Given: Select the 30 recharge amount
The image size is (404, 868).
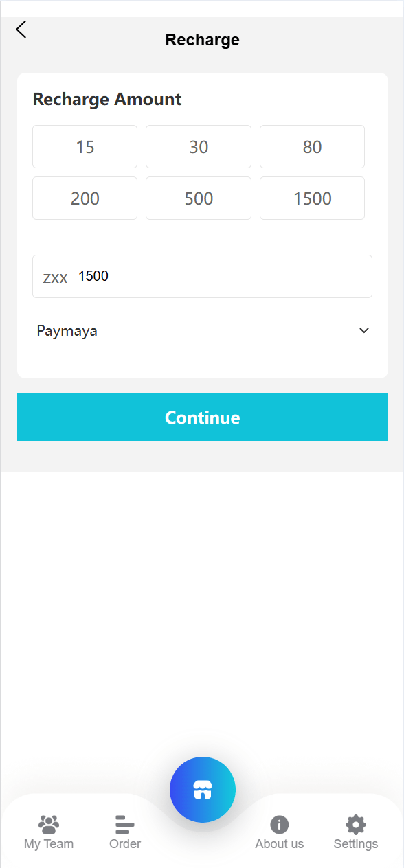Looking at the screenshot, I should click(x=199, y=147).
